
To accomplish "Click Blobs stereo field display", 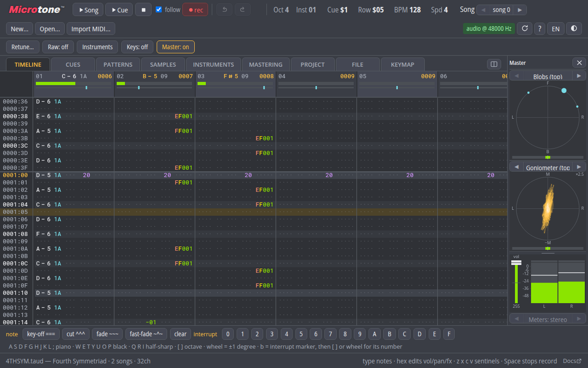I will point(548,117).
